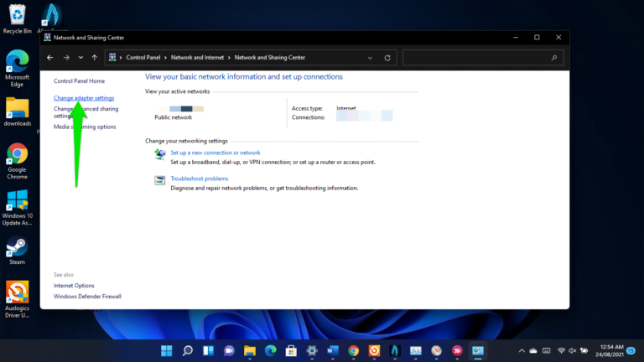Minimize the Network and Sharing Center window

coord(516,38)
